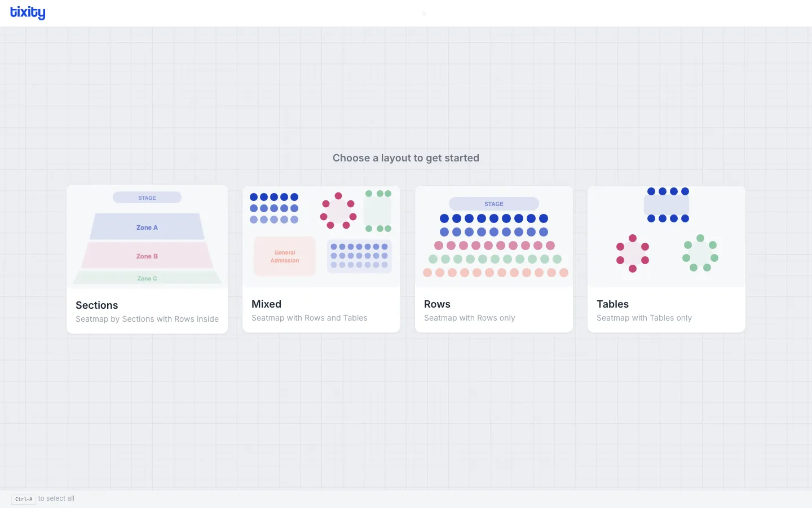
Task: Click the Mixed heading label
Action: point(266,304)
